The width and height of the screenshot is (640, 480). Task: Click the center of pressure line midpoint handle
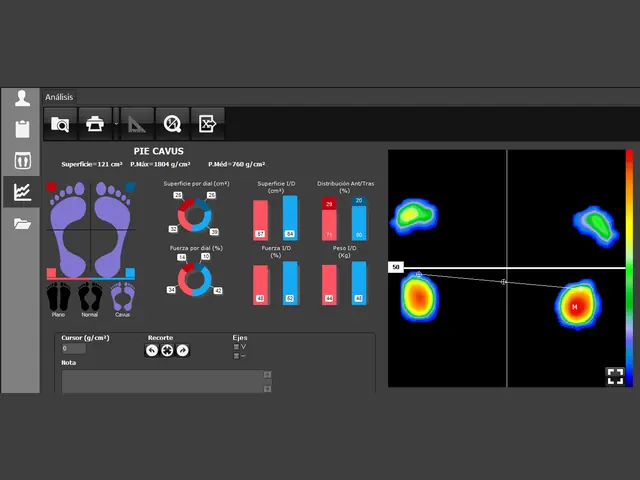(504, 282)
